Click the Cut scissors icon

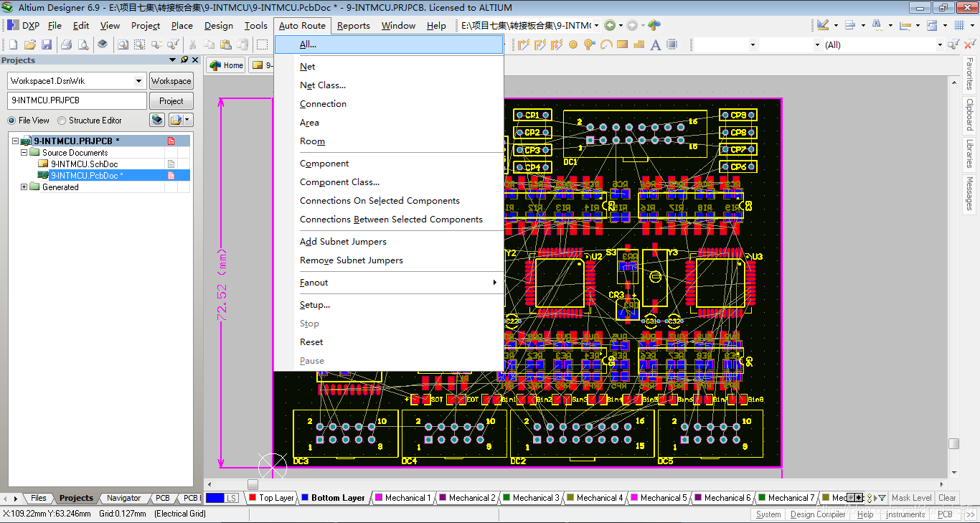pos(192,44)
